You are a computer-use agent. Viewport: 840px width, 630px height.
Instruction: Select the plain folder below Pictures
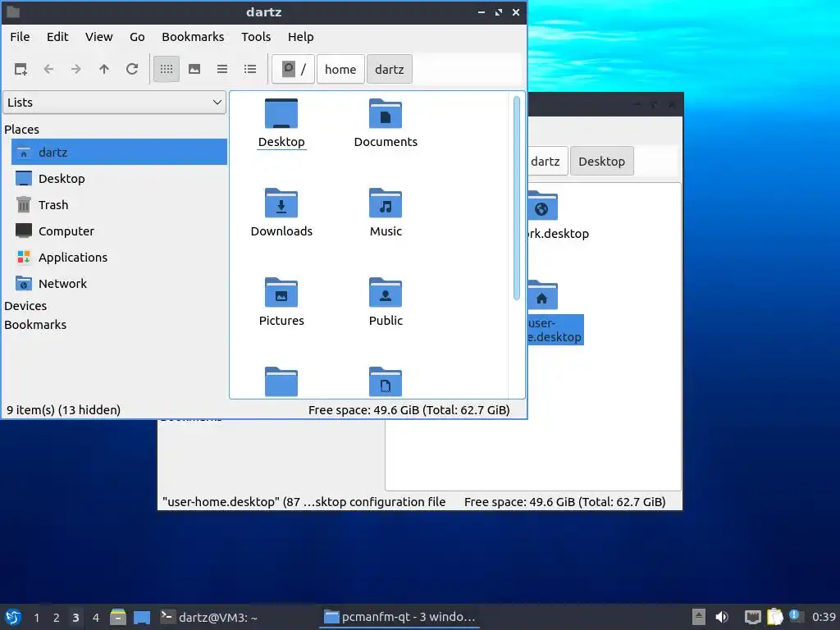click(x=281, y=381)
